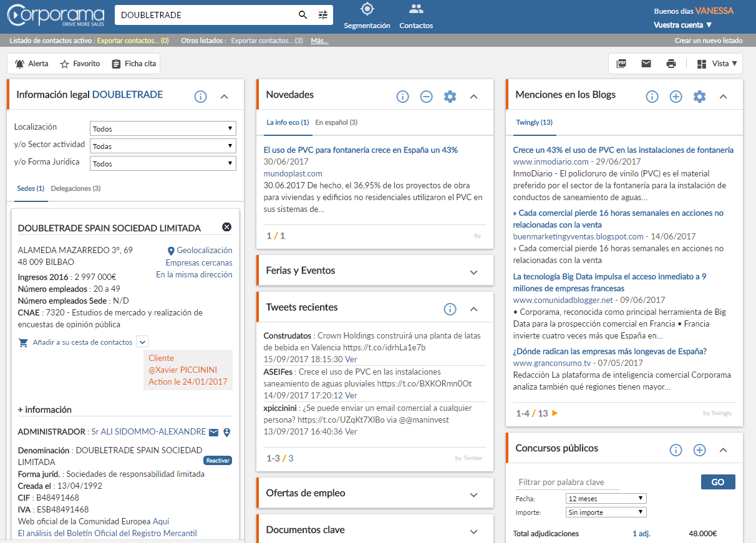
Task: Open En la misma dirección link
Action: click(x=194, y=274)
